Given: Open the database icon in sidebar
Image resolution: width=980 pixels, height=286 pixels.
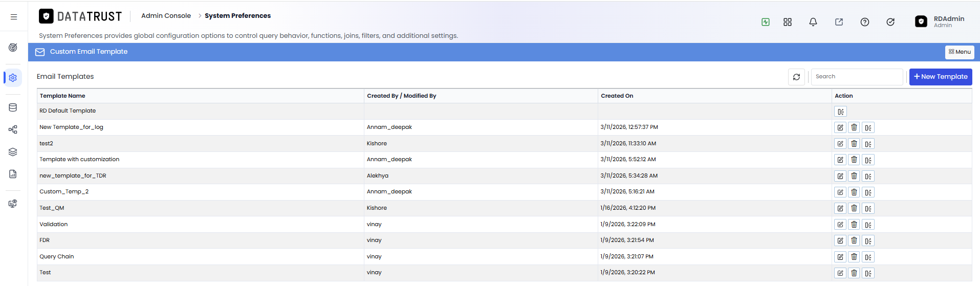Looking at the screenshot, I should click(13, 107).
